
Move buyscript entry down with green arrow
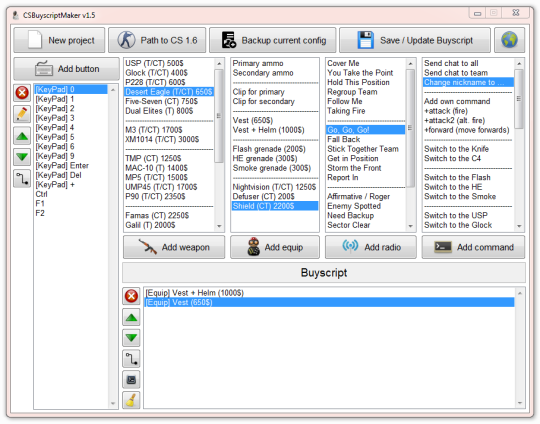[x=131, y=338]
